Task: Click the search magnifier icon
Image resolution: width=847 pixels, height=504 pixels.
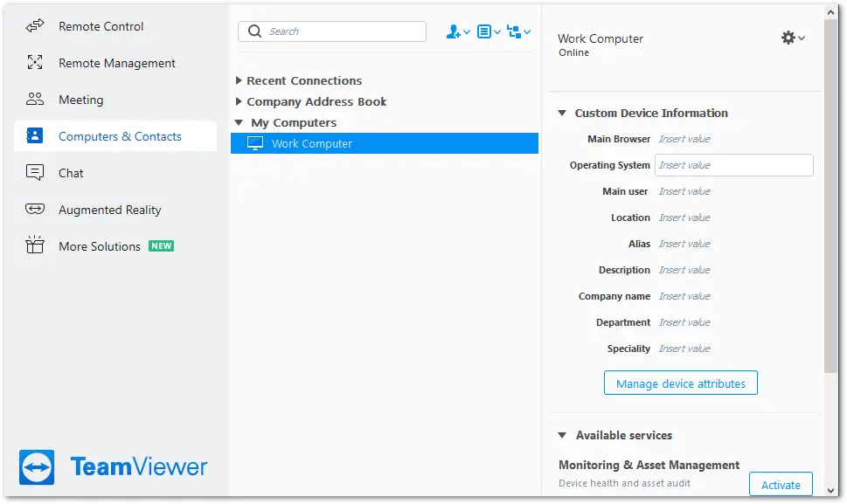Action: (255, 31)
